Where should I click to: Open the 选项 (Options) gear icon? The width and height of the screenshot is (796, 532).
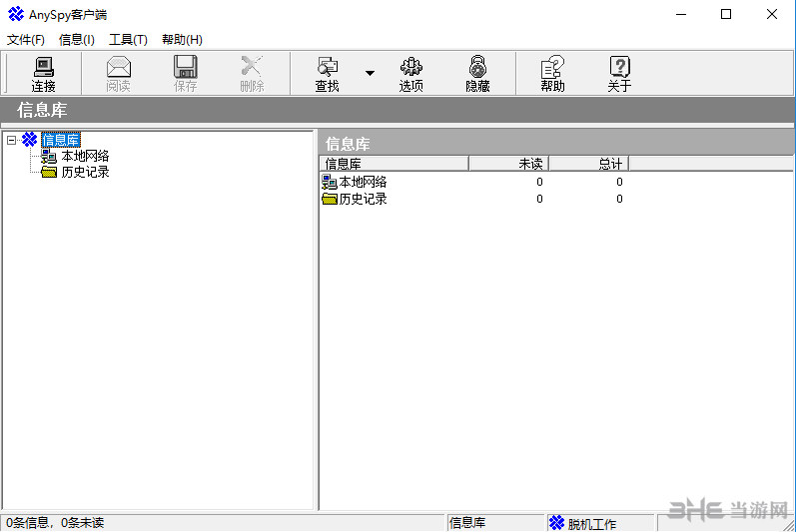click(410, 73)
